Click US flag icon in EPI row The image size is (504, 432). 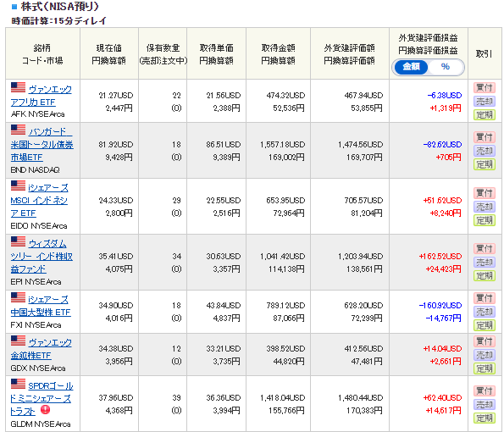[x=18, y=241]
